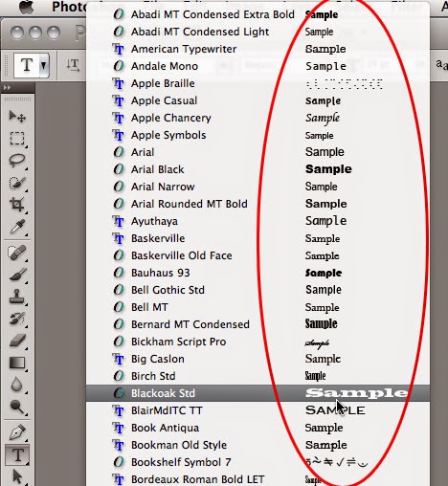
Task: Click the Horizontal Type tool in toolbar
Action: (x=17, y=454)
